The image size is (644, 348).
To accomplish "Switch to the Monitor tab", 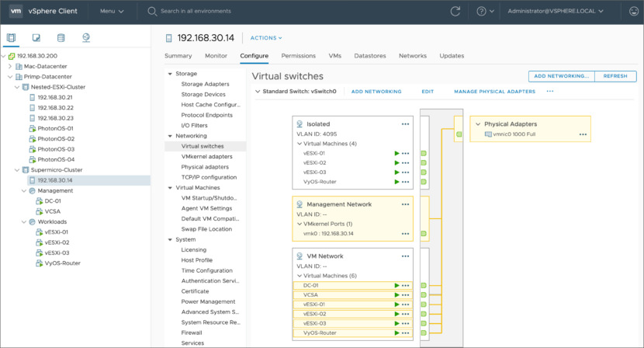I will [216, 56].
